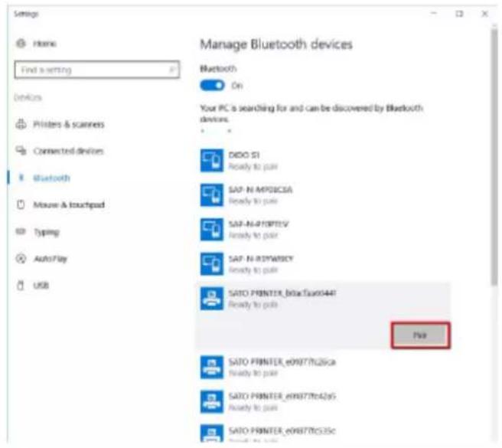This screenshot has width=502, height=448.
Task: Click the USB icon in the sidebar
Action: point(21,285)
